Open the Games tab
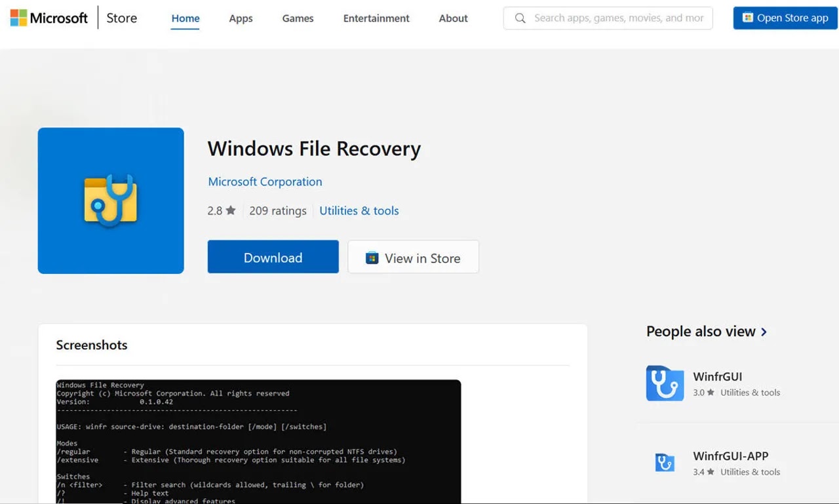The height and width of the screenshot is (504, 839). 298,18
